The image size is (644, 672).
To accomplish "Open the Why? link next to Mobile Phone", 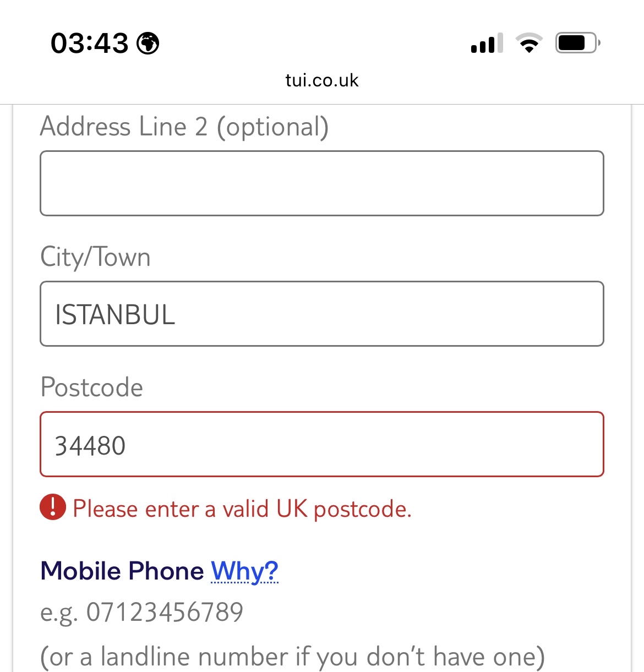I will point(245,571).
